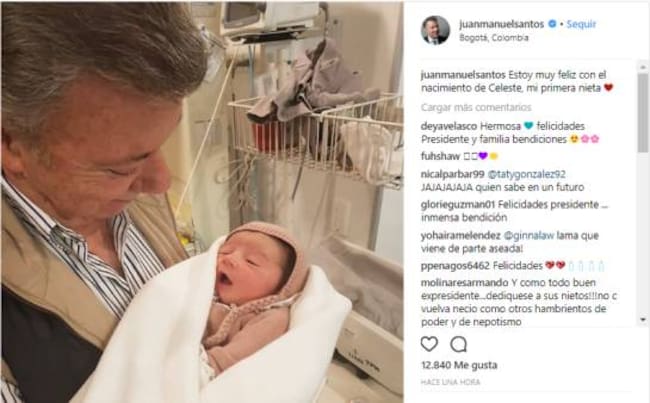Follow the account via Seguir link
Image resolution: width=650 pixels, height=403 pixels.
[581, 24]
